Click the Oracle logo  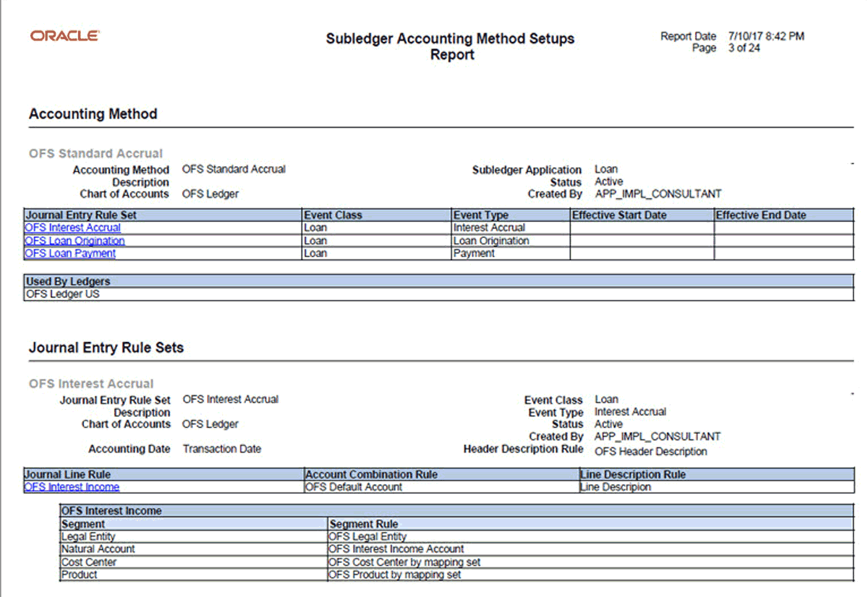64,36
